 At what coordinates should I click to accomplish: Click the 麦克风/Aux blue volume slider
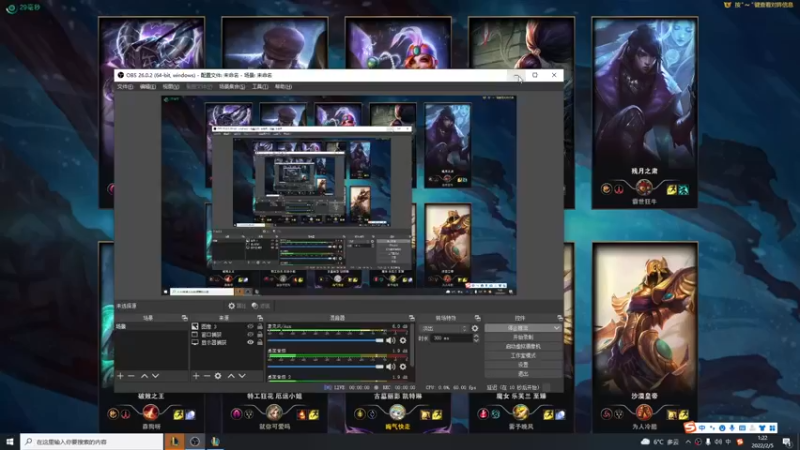[326, 340]
